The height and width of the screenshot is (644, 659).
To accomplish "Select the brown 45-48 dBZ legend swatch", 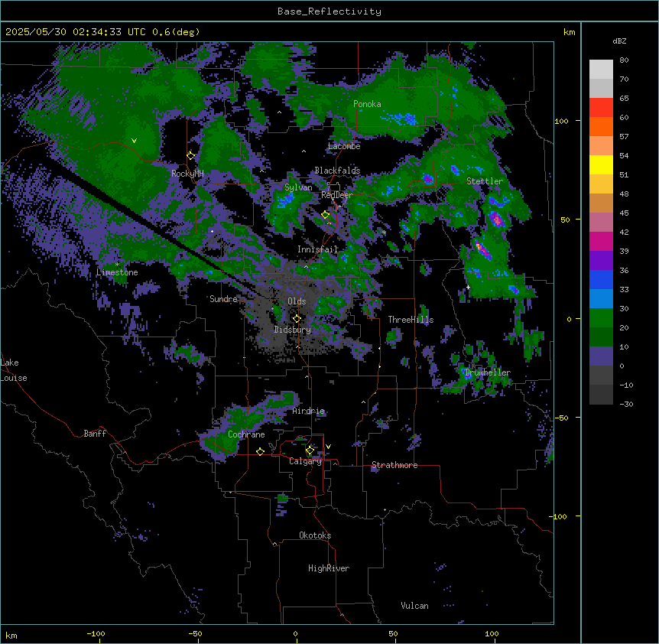I will click(601, 203).
